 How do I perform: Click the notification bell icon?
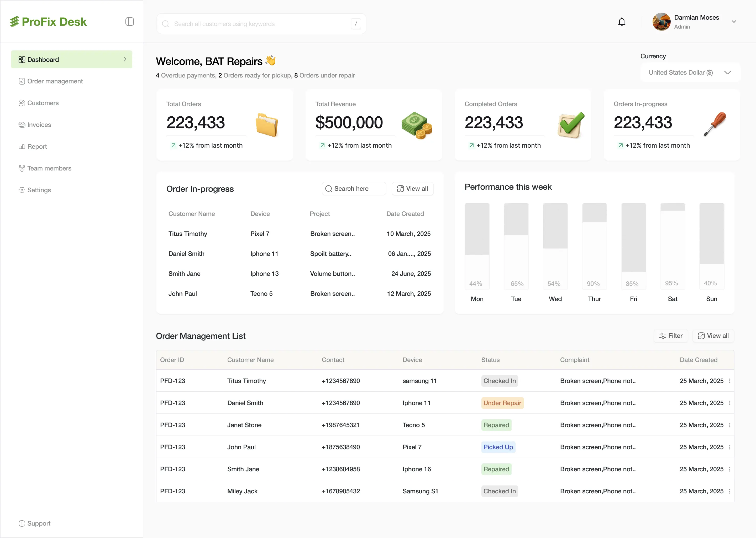(x=622, y=22)
